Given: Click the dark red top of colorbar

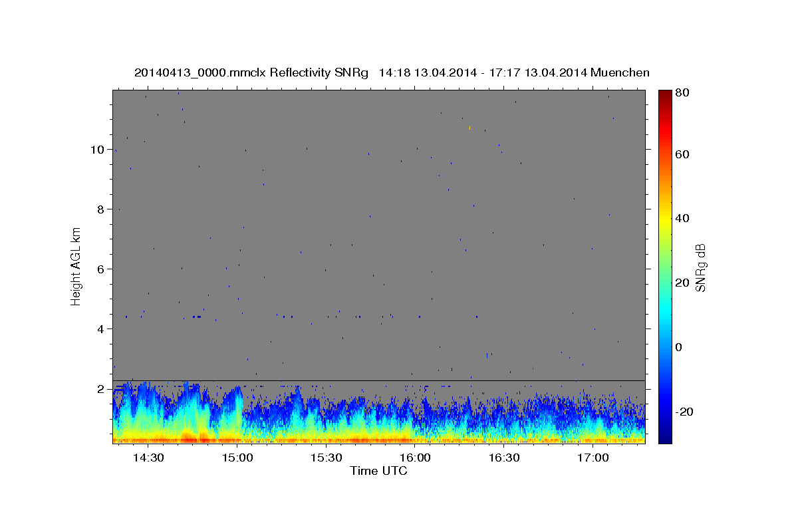Looking at the screenshot, I should point(664,95).
